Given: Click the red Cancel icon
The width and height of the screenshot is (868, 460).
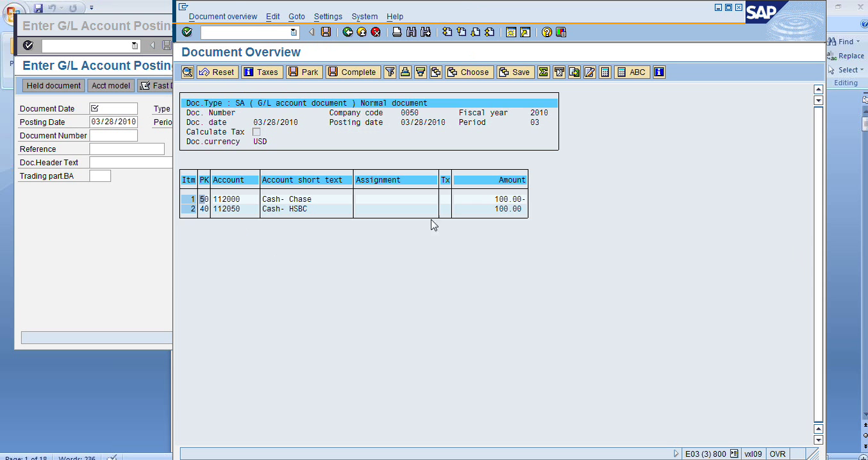Looking at the screenshot, I should click(376, 32).
